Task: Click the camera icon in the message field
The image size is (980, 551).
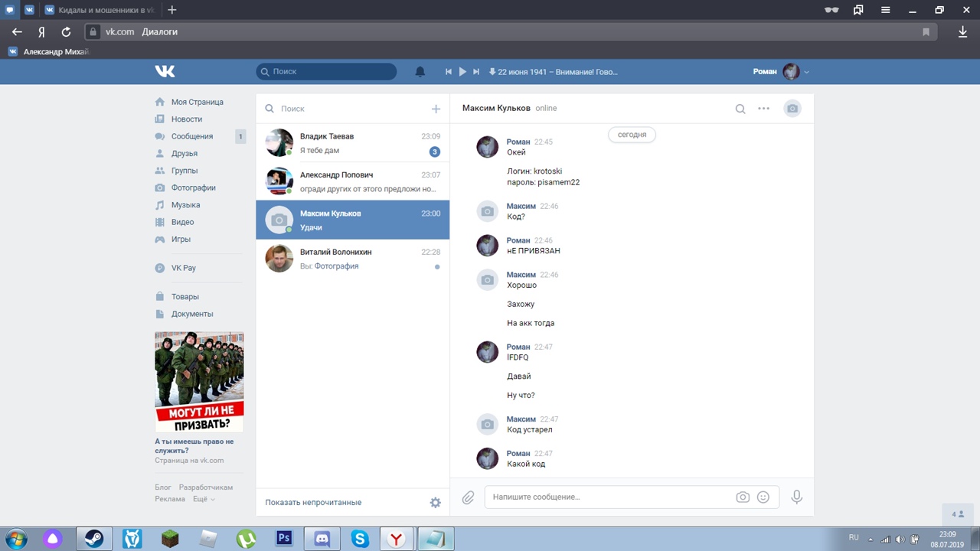Action: pyautogui.click(x=743, y=497)
